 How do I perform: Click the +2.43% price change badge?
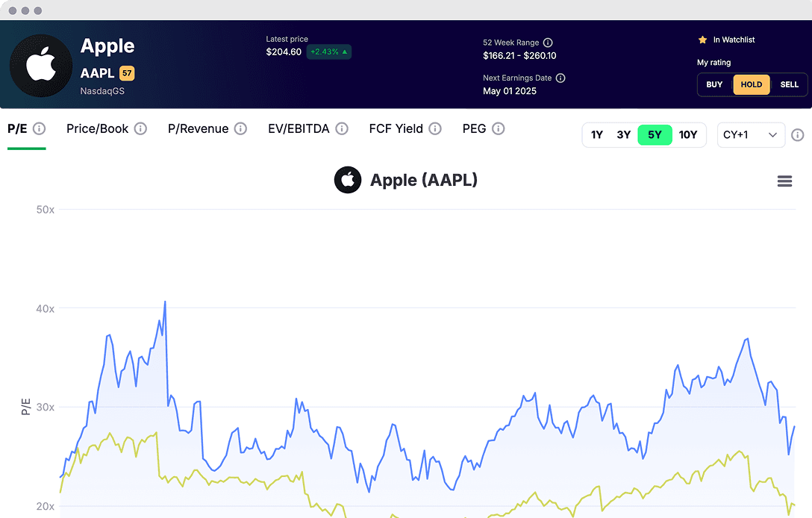pyautogui.click(x=329, y=52)
